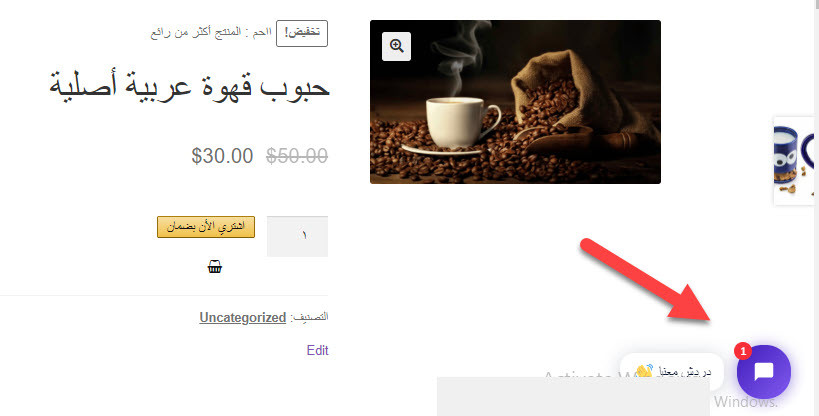Image resolution: width=819 pixels, height=416 pixels.
Task: Click the review text المنتج أكثر من رائع
Action: click(x=196, y=32)
